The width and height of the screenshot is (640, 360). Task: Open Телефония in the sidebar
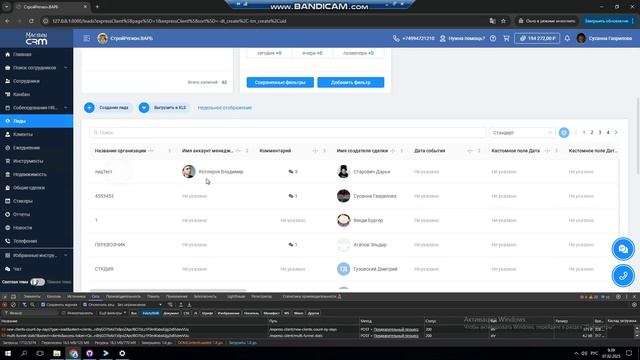tap(24, 241)
